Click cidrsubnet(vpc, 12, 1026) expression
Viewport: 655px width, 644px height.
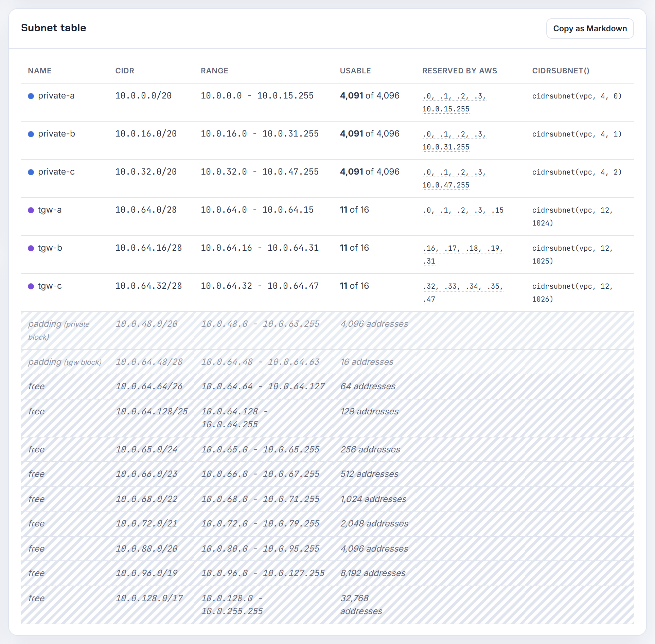pyautogui.click(x=572, y=293)
